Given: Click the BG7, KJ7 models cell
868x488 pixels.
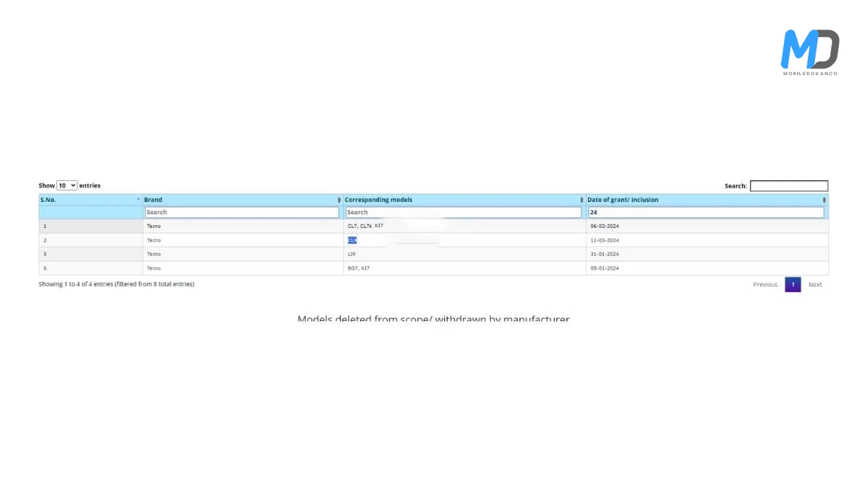Looking at the screenshot, I should (359, 268).
